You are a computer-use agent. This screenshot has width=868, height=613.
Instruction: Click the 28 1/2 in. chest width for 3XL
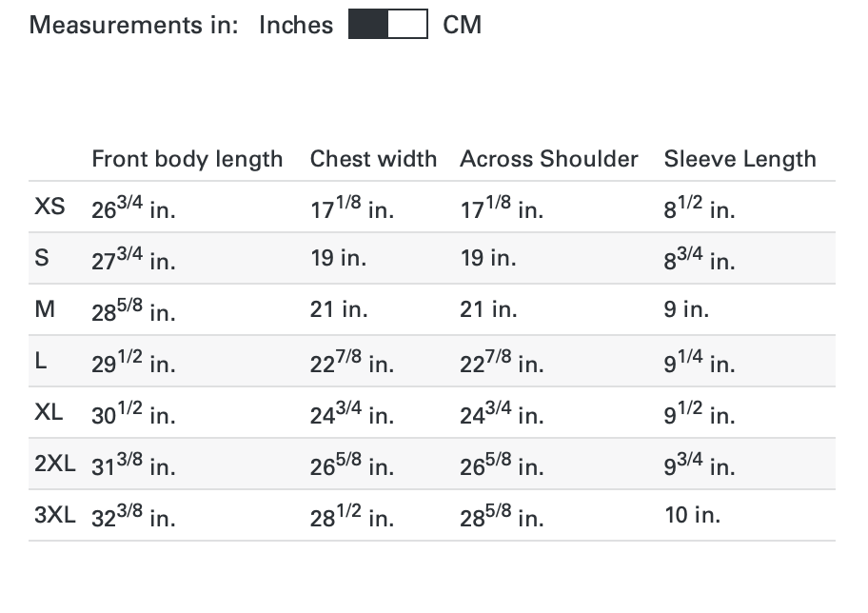(x=352, y=516)
